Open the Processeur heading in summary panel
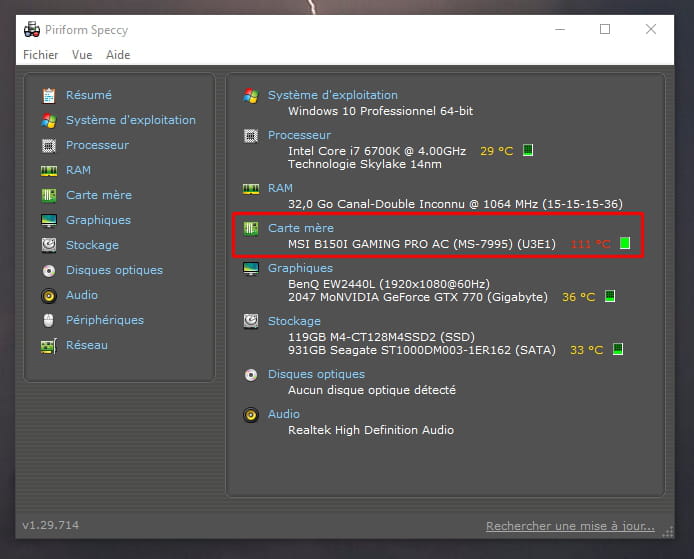 299,135
